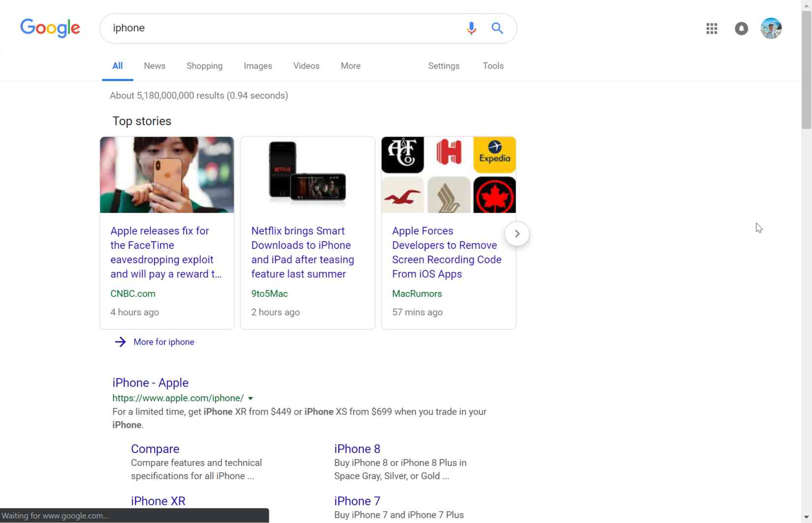
Task: Switch to the News tab
Action: point(155,66)
